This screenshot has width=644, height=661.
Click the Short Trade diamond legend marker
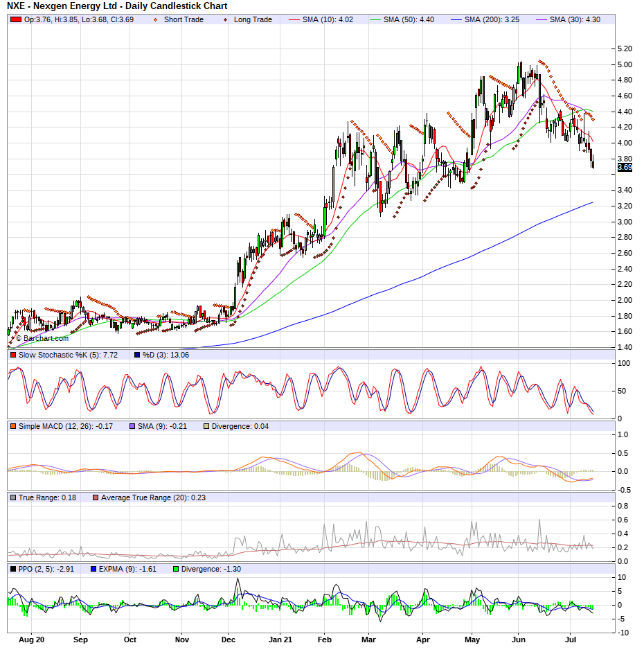tap(155, 20)
